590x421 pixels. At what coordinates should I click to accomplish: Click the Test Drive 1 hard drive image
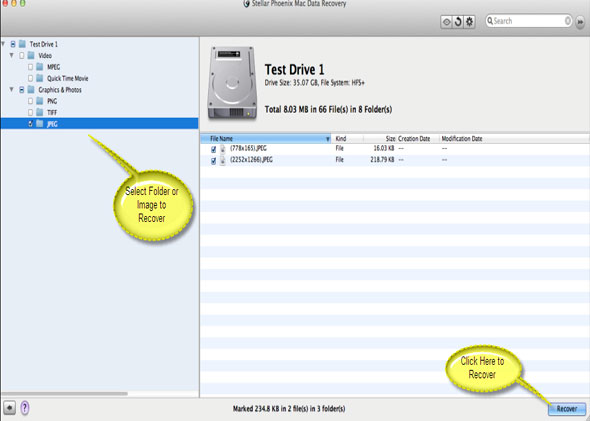tap(232, 82)
